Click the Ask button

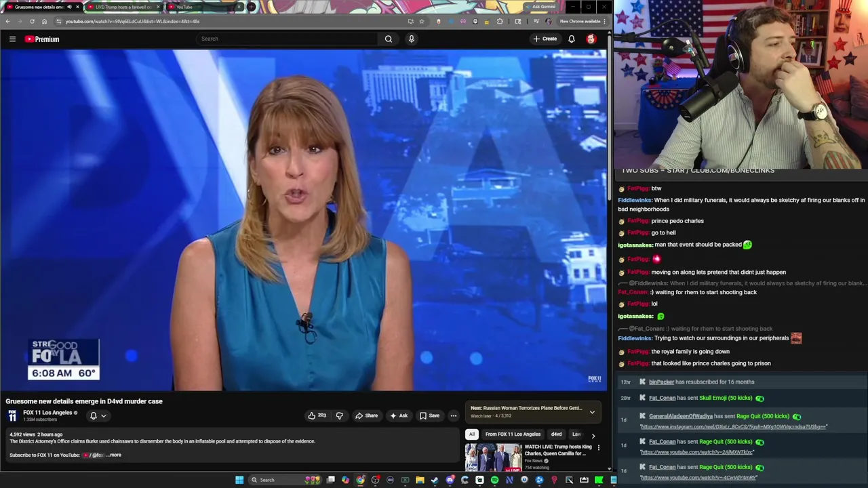point(399,415)
